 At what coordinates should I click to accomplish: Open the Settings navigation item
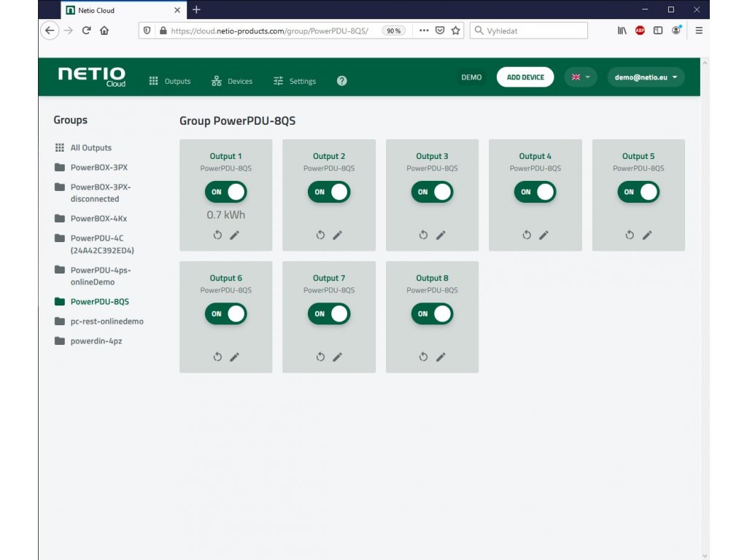[x=295, y=81]
